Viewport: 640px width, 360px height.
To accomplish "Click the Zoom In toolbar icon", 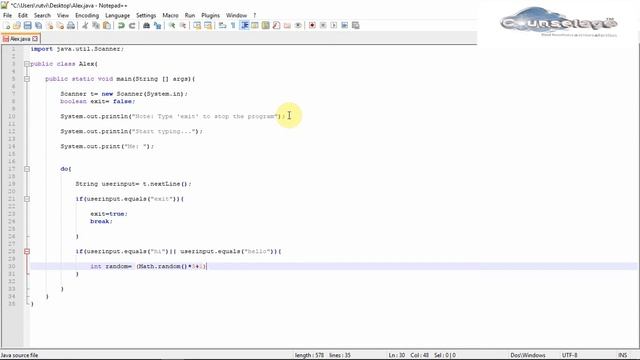I will [172, 25].
